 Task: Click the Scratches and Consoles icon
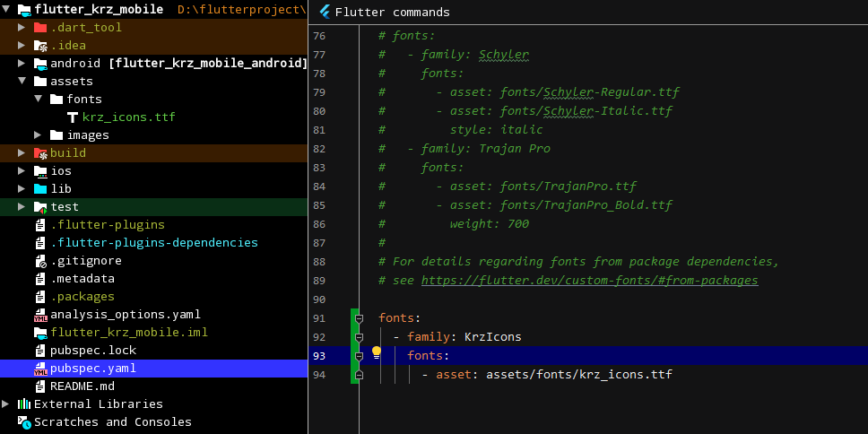24,421
